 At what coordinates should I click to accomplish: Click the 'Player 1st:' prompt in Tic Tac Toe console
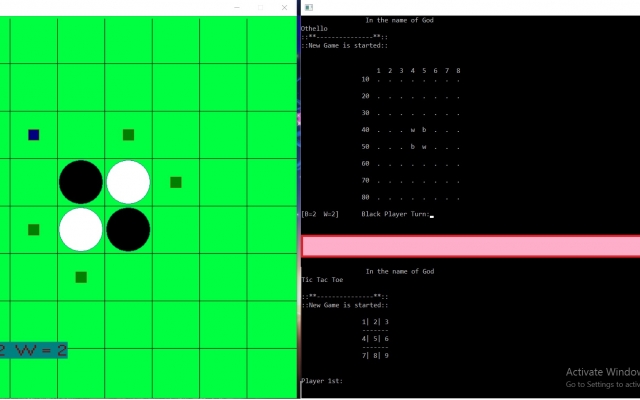click(322, 381)
